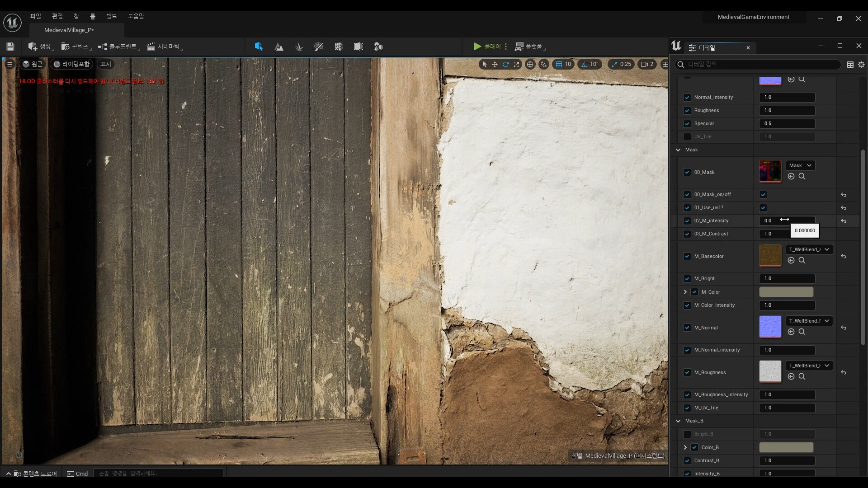Open the 빌드 menu
Viewport: 868px width, 488px height.
click(111, 16)
